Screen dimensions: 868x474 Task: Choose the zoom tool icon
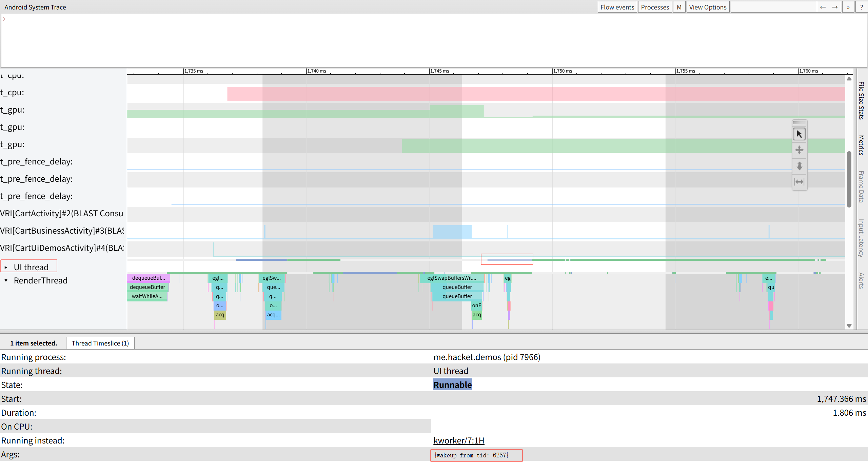[799, 166]
